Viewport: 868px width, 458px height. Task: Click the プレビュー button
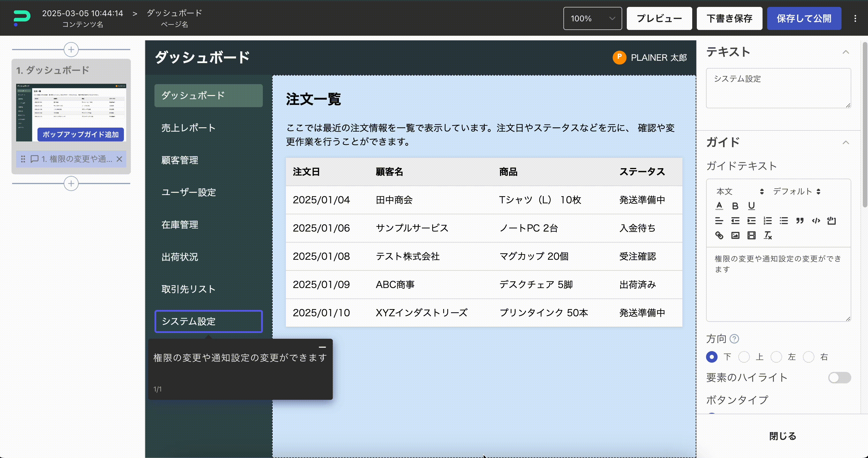tap(659, 18)
